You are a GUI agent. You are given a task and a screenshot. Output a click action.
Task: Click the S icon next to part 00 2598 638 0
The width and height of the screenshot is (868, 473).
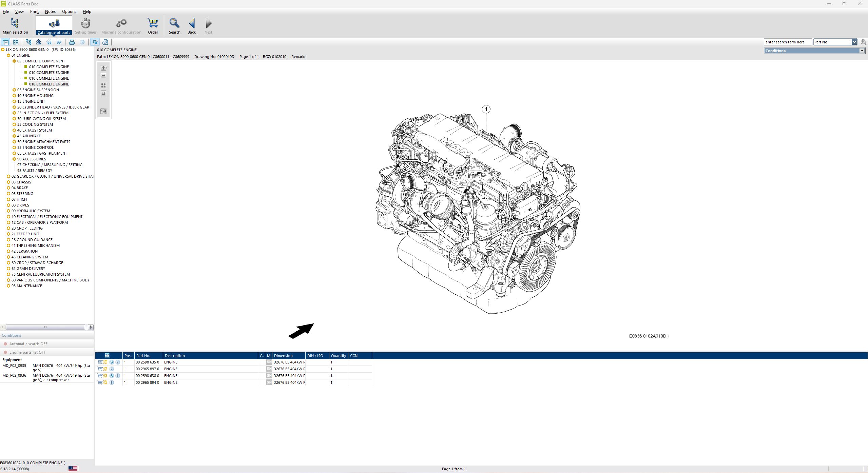click(x=111, y=375)
